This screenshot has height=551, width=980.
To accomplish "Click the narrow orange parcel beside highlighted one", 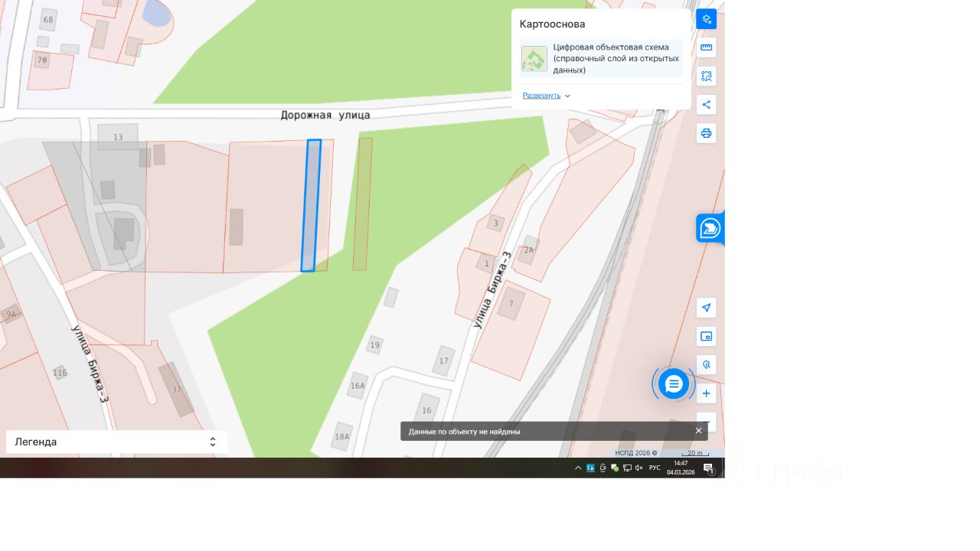I will tap(363, 204).
